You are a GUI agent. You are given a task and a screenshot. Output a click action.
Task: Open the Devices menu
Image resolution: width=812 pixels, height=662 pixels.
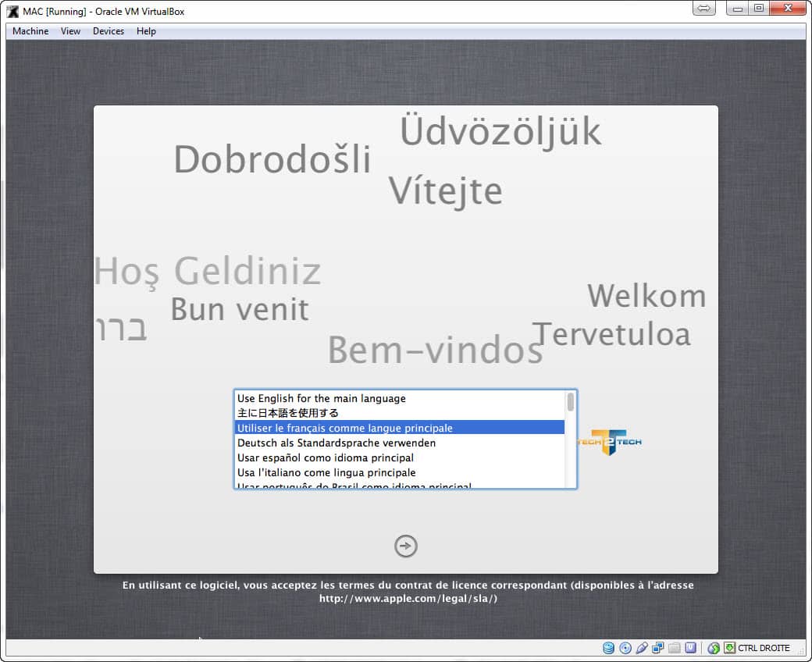coord(109,31)
